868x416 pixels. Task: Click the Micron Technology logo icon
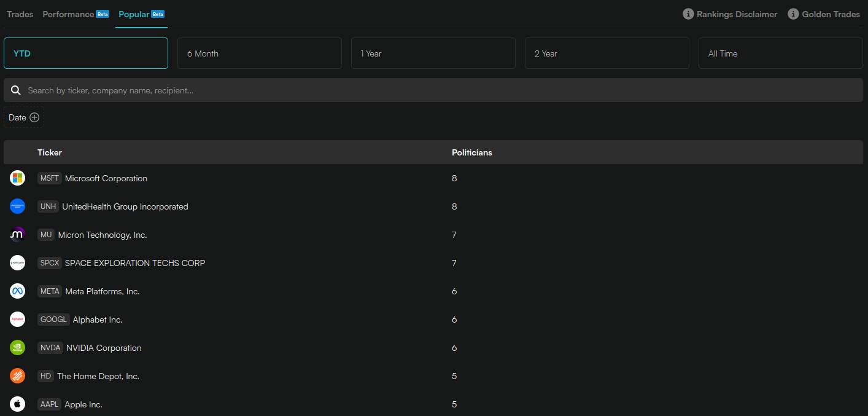(18, 235)
